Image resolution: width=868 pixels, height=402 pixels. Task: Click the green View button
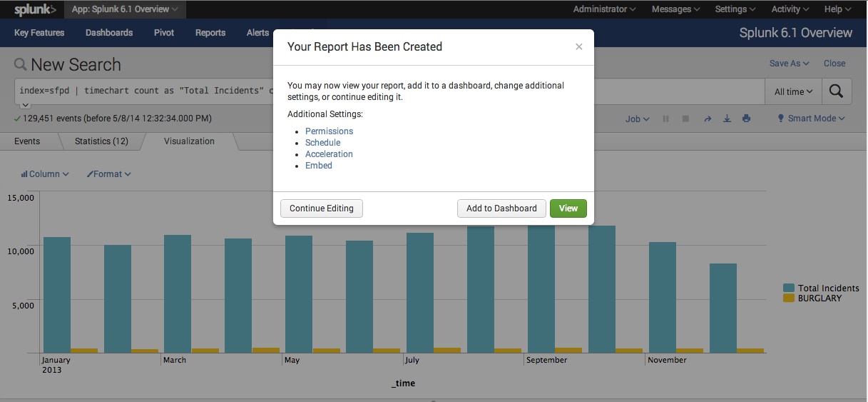pyautogui.click(x=568, y=208)
